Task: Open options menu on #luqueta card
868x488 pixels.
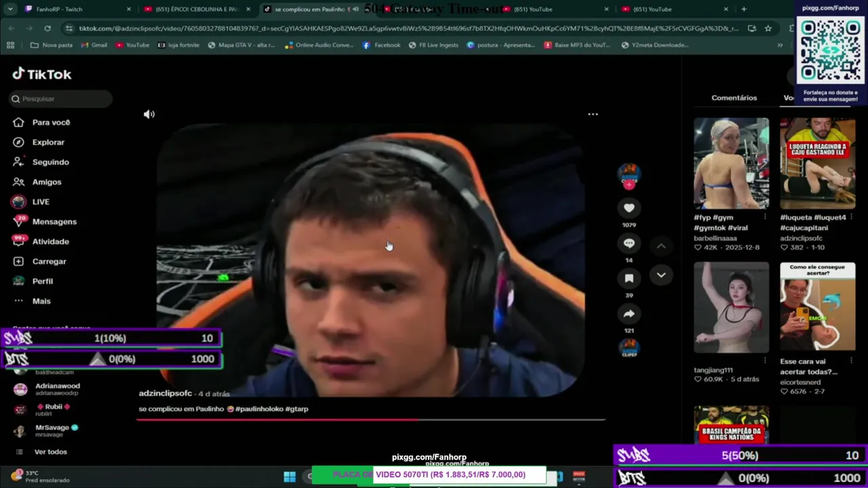Action: tap(851, 217)
